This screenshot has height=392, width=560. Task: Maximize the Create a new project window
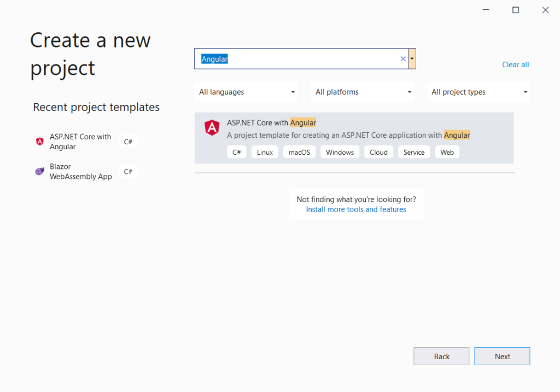(516, 10)
